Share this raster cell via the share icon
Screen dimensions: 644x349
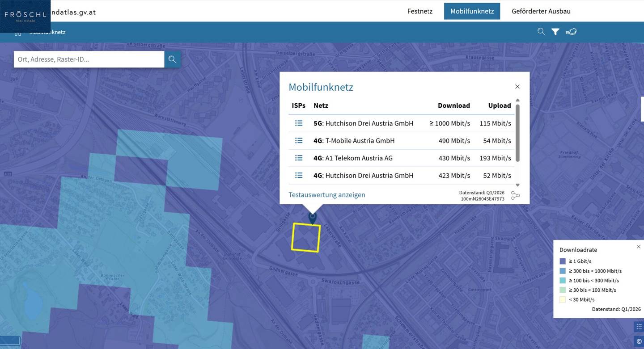(x=516, y=196)
